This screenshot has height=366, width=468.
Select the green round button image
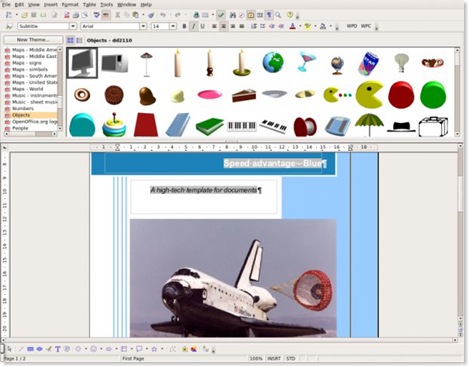coord(433,95)
